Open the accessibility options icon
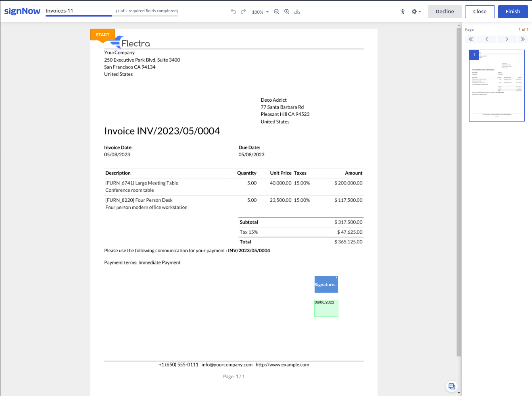This screenshot has width=532, height=396. point(403,12)
